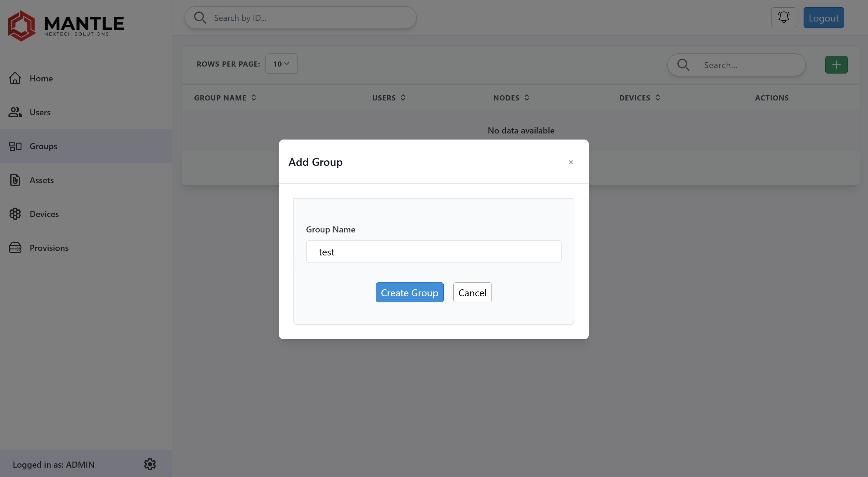Log out using the Logout button
The image size is (868, 477).
[824, 18]
